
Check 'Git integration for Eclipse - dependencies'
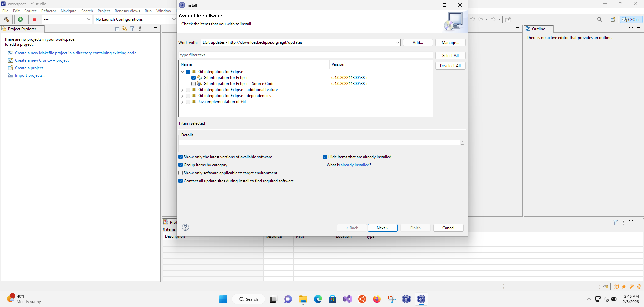(188, 96)
